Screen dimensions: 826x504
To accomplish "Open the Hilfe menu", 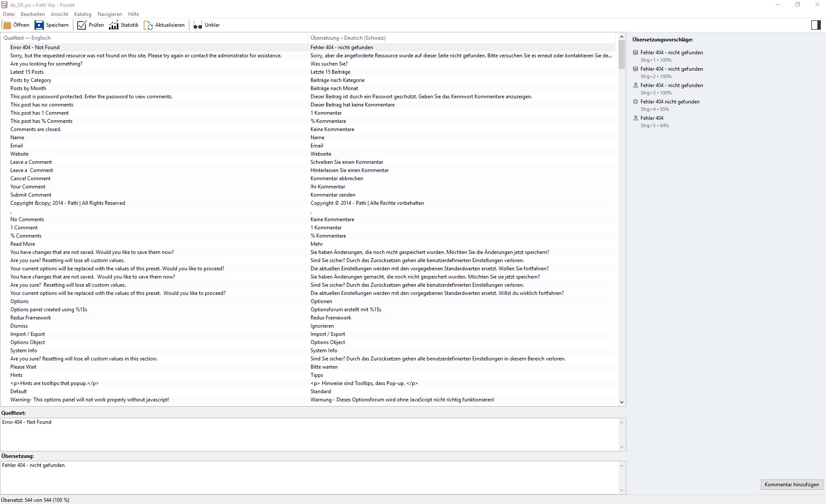I will 133,14.
